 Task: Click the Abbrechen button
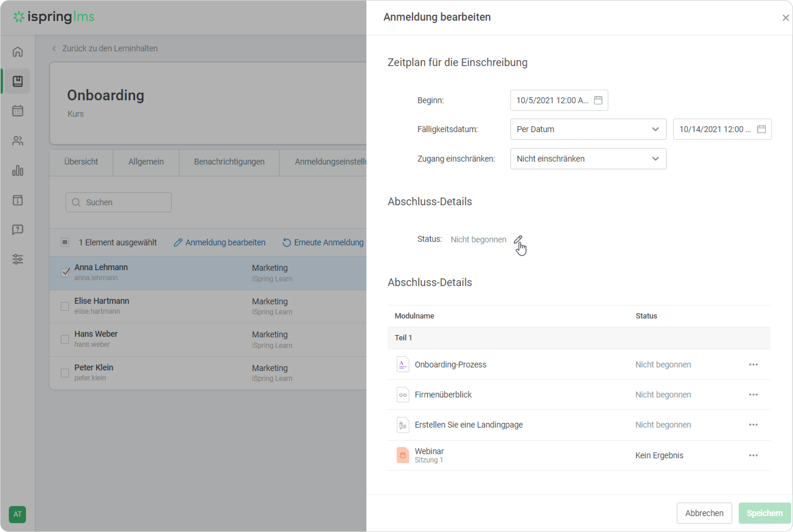pyautogui.click(x=704, y=513)
